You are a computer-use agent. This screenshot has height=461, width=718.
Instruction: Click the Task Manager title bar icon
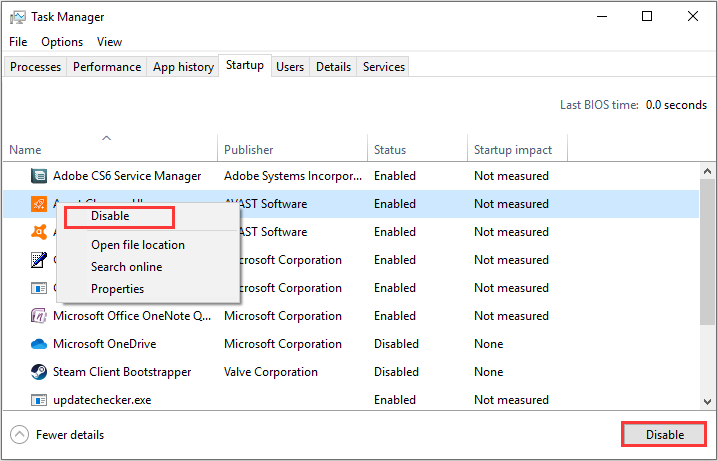(17, 17)
